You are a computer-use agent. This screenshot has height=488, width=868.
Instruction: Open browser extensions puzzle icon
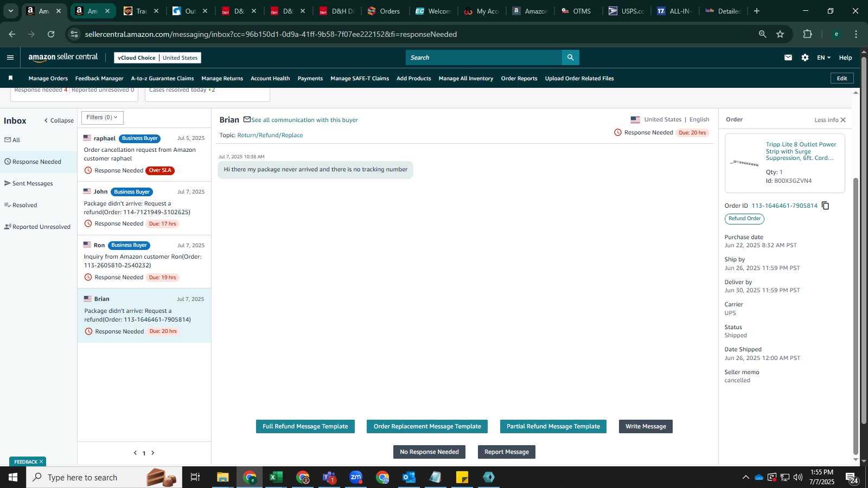[807, 34]
